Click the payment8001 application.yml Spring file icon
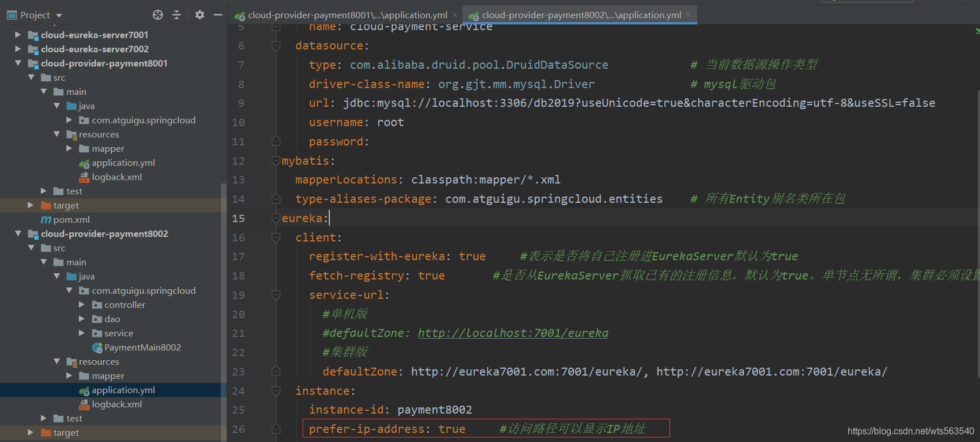The width and height of the screenshot is (980, 442). click(x=84, y=163)
